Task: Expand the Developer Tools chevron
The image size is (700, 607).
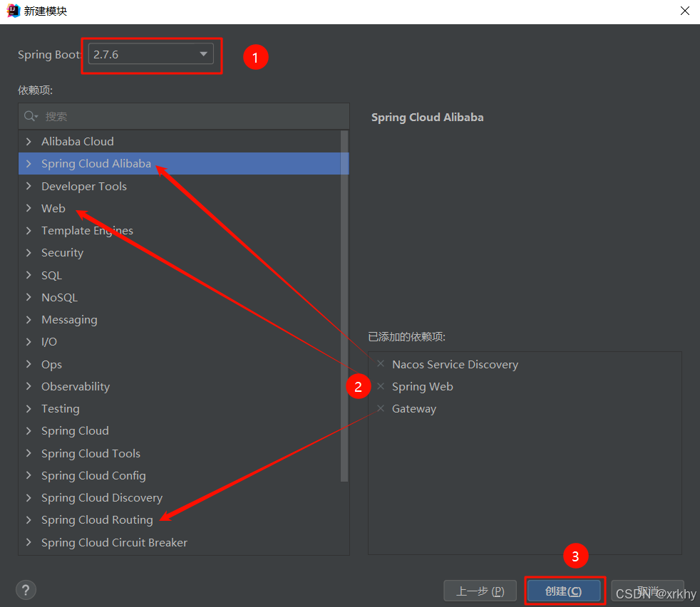Action: (x=29, y=186)
